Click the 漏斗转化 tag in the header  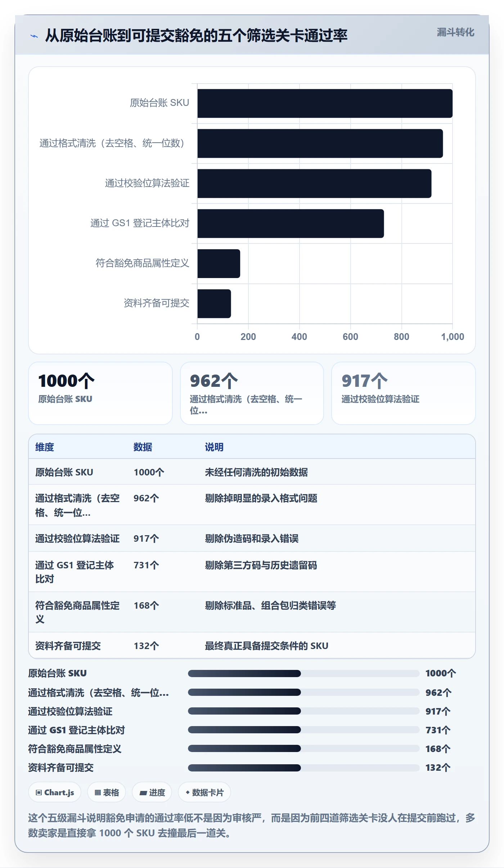pos(455,32)
